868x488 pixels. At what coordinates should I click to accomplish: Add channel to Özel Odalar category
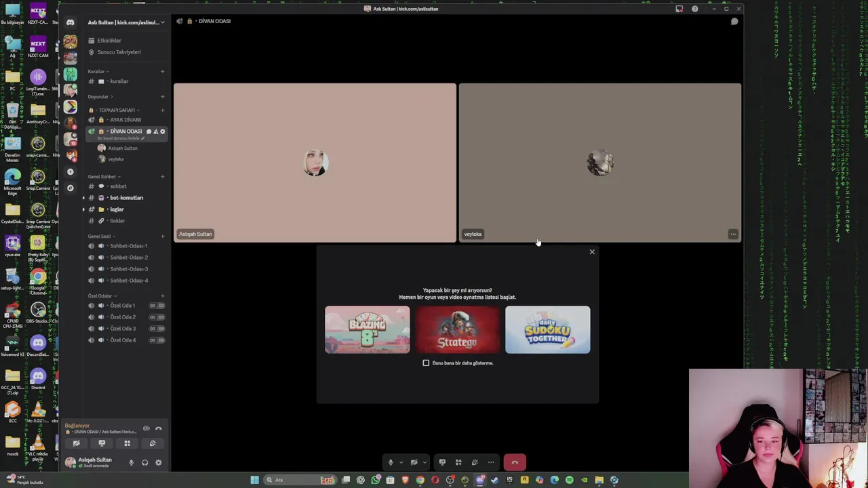point(162,296)
